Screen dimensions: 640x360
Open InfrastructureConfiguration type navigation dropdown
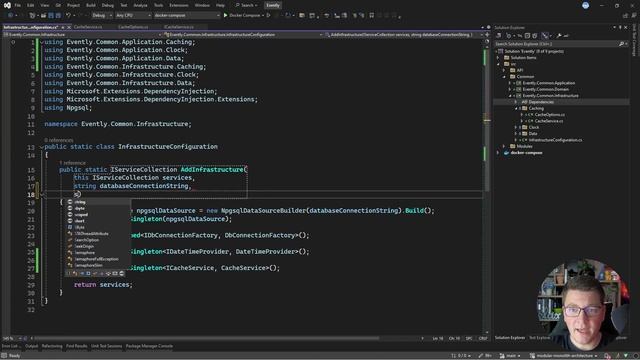243,35
